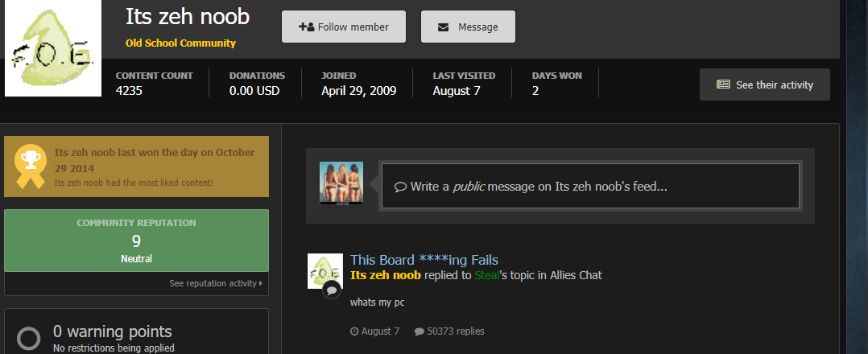The height and width of the screenshot is (354, 868).
Task: Click the 0 warning points circle icon
Action: [x=29, y=338]
